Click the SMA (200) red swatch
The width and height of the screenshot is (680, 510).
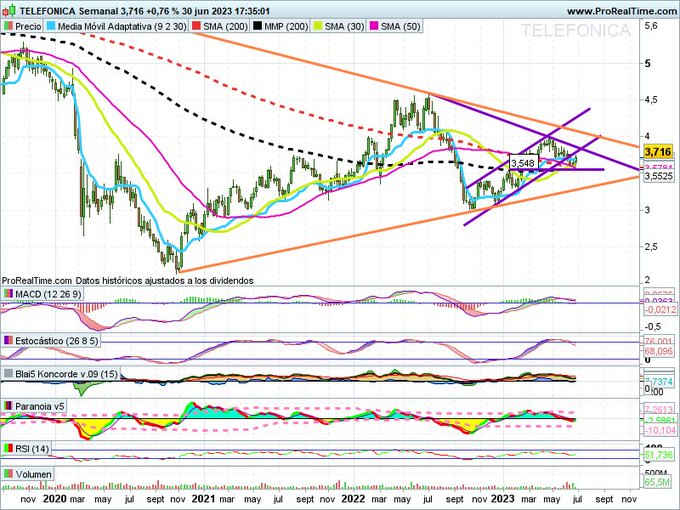[x=196, y=26]
